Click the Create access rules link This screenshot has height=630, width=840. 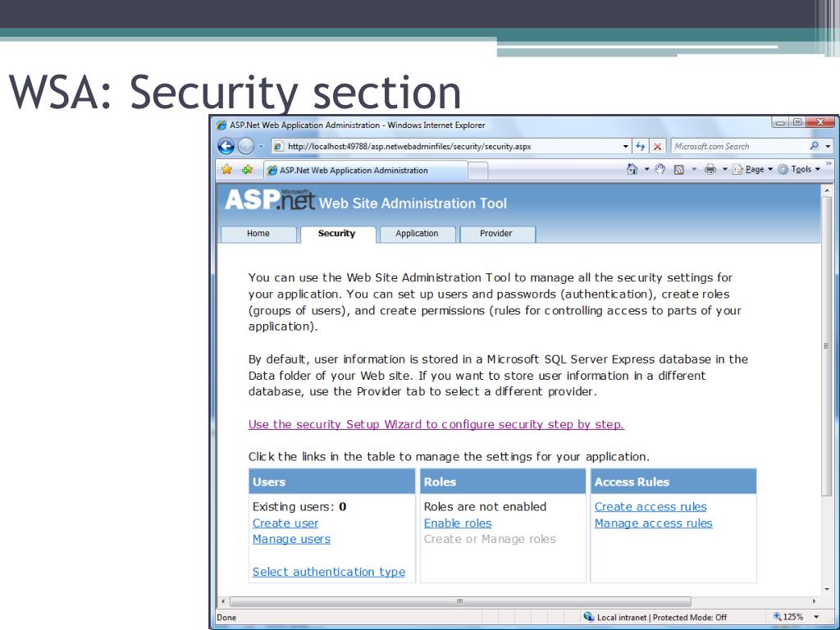coord(651,507)
